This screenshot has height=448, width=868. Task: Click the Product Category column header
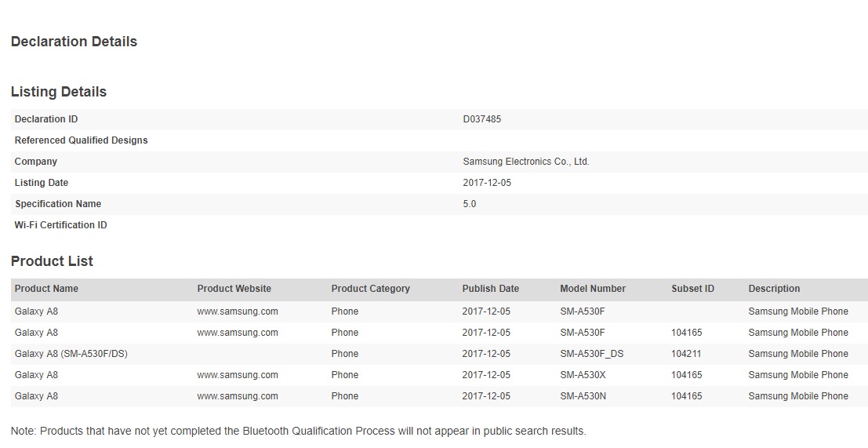tap(370, 289)
